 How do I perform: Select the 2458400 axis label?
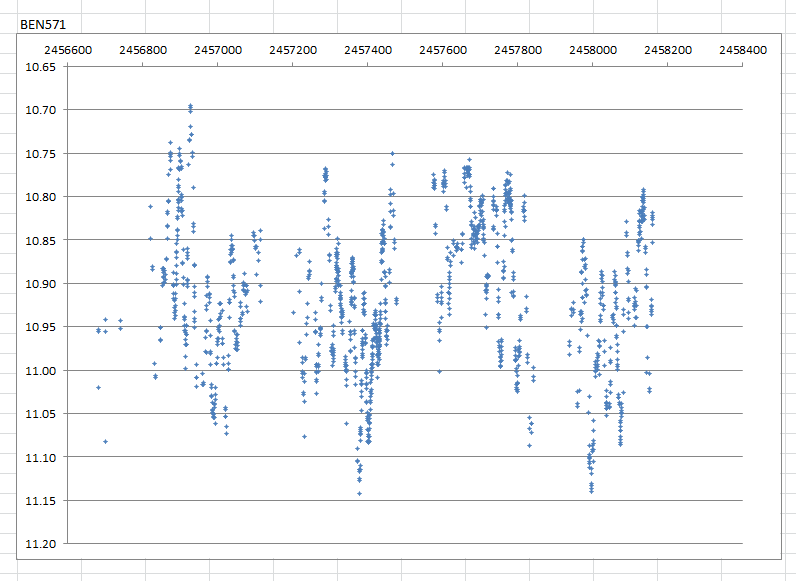click(743, 49)
